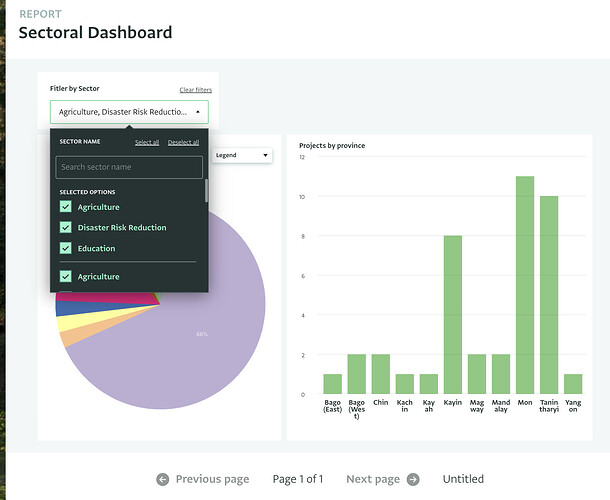Click Select all in sector list
Viewport: 610px width, 500px height.
[x=147, y=142]
